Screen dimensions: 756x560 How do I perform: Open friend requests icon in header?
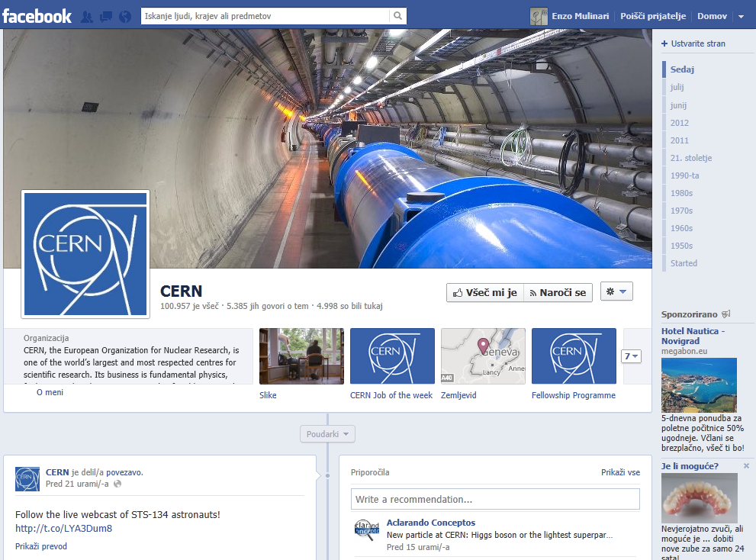pos(87,16)
